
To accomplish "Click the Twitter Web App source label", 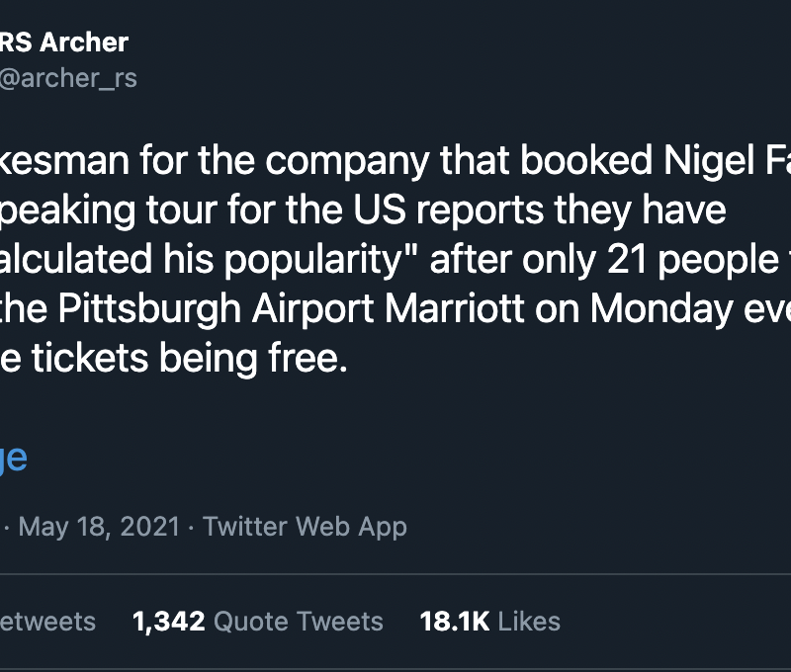I will [x=305, y=527].
